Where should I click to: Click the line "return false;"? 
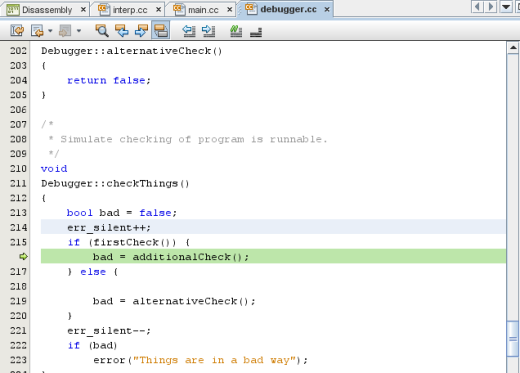pos(109,80)
